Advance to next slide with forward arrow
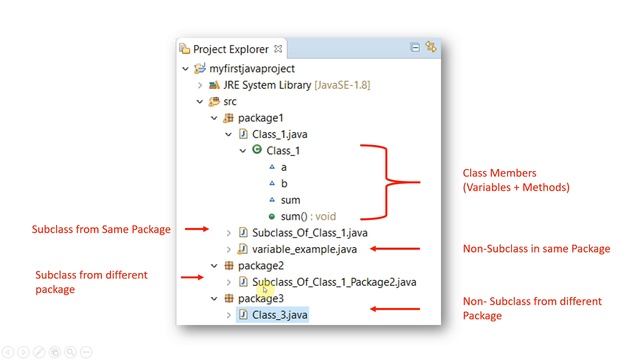Viewport: 640px width, 360px height. [x=23, y=352]
